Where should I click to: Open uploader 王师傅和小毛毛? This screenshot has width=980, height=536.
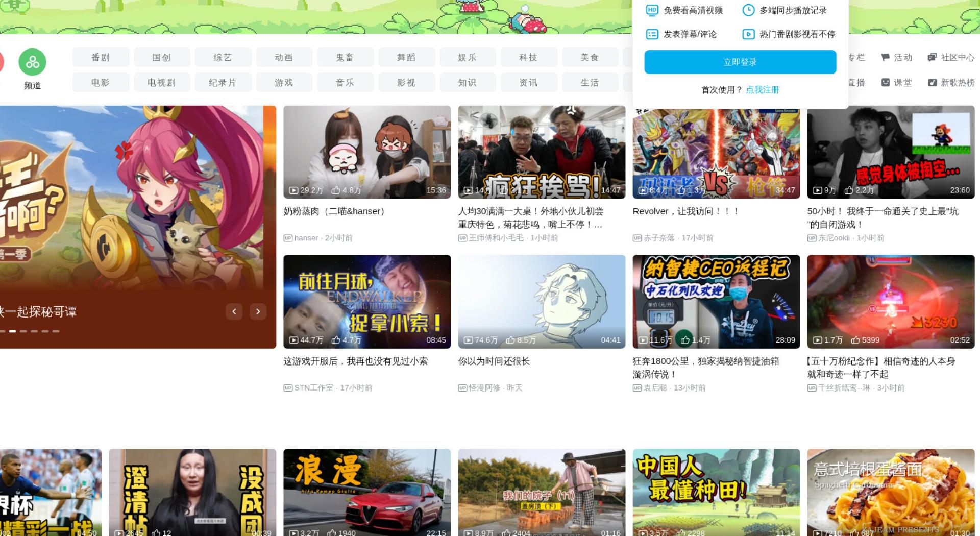[x=496, y=238]
